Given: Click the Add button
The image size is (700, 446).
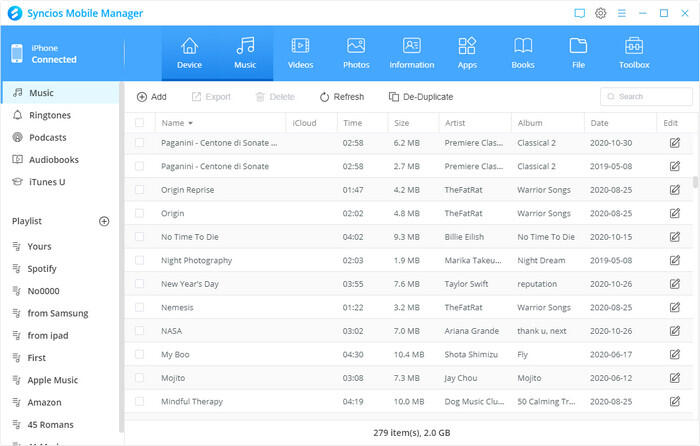Looking at the screenshot, I should (151, 97).
